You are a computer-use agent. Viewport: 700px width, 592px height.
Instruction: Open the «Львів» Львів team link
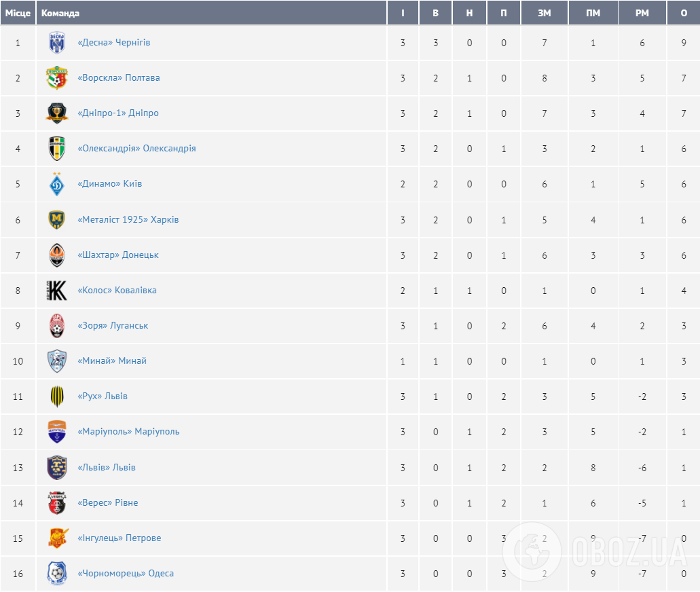(107, 468)
